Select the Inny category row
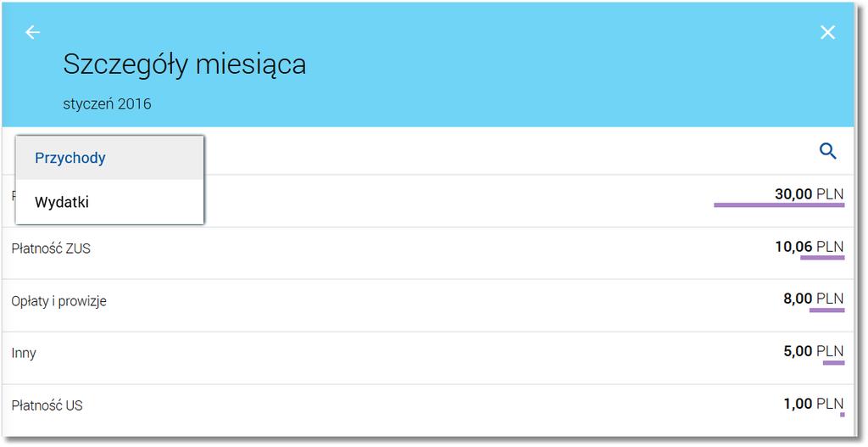The height and width of the screenshot is (447, 868). point(427,359)
